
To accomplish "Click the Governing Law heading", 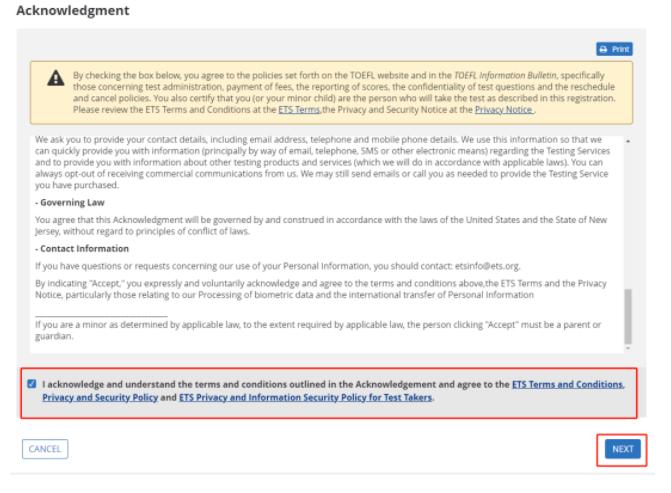I will click(x=70, y=202).
